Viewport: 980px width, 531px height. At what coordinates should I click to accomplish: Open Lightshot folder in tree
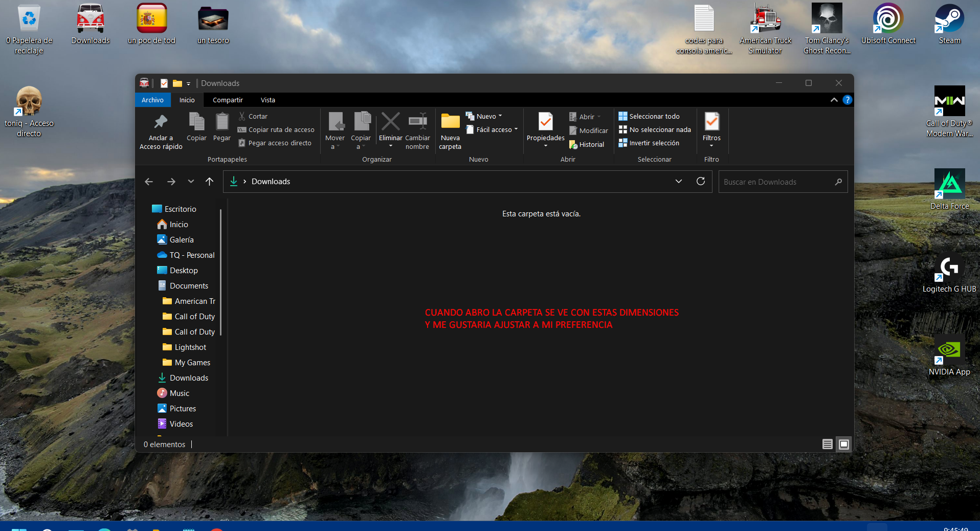(184, 347)
